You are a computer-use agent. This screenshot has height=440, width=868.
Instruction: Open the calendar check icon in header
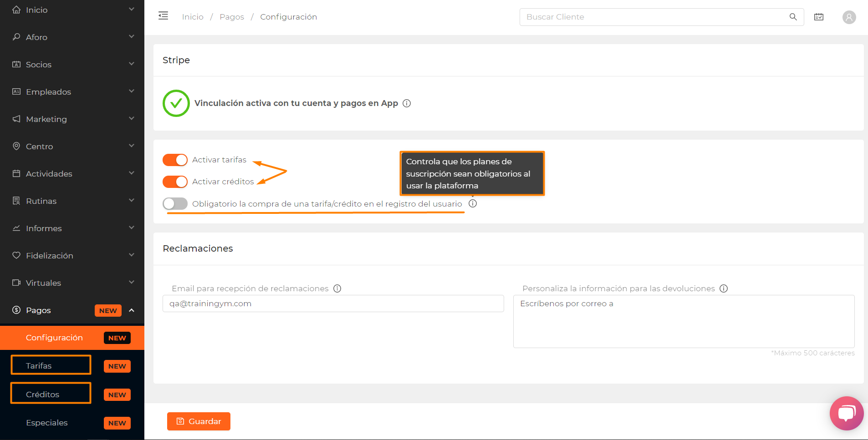coord(819,17)
